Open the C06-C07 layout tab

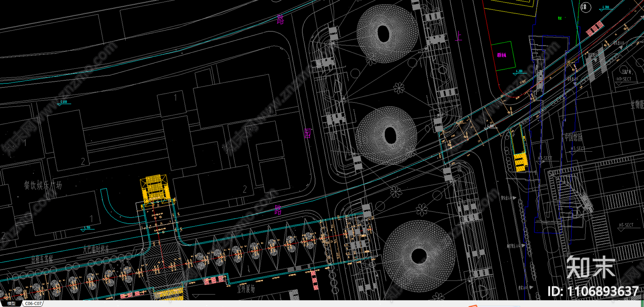pyautogui.click(x=33, y=304)
